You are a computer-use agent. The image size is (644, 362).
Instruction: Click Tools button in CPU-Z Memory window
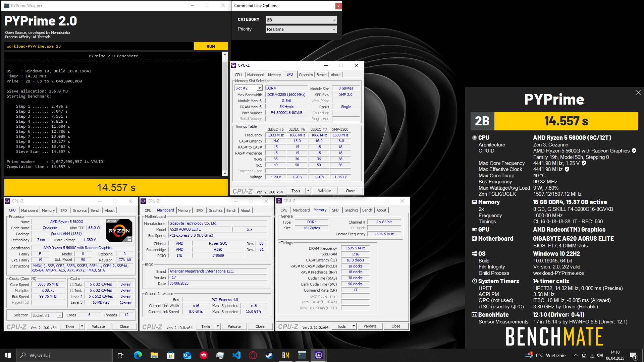pos(341,326)
